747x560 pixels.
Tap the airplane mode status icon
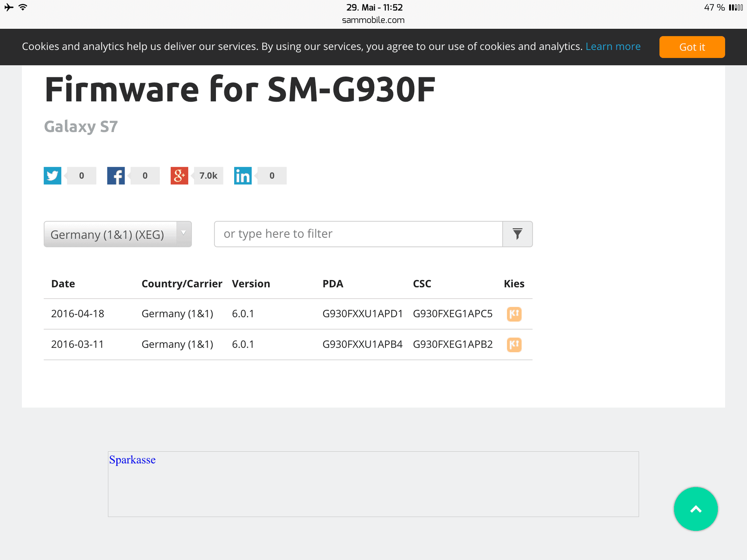point(9,7)
